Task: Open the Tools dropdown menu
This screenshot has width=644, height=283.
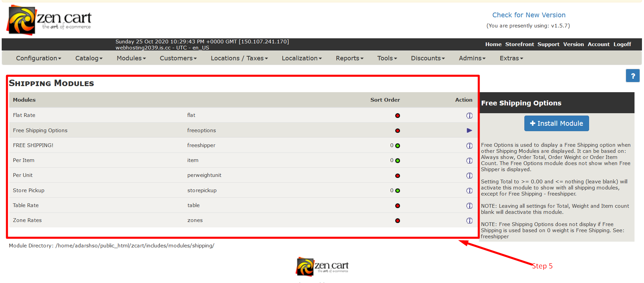Action: coord(387,58)
